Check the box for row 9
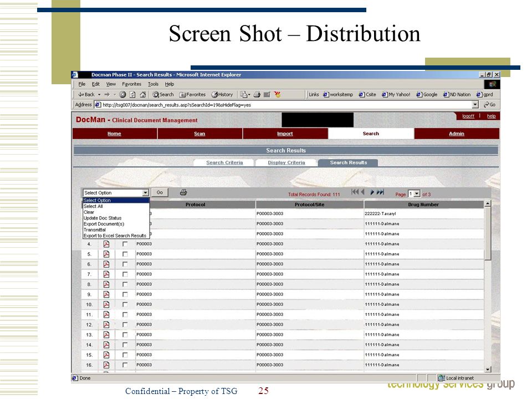The width and height of the screenshot is (532, 399). pos(125,294)
